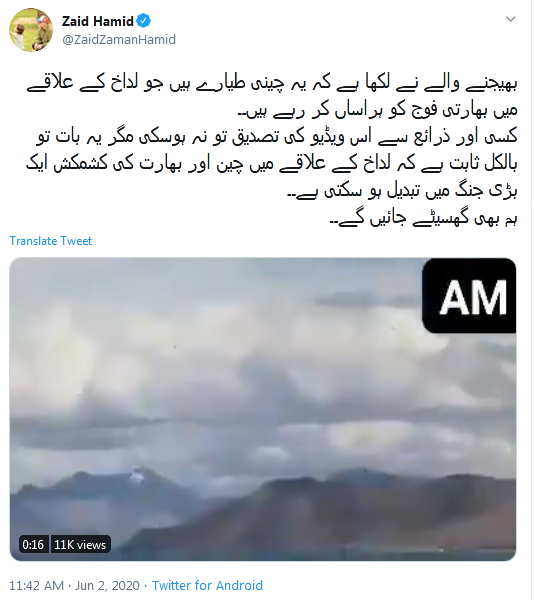Expand the tweet options chevron
The image size is (534, 600).
click(x=510, y=19)
